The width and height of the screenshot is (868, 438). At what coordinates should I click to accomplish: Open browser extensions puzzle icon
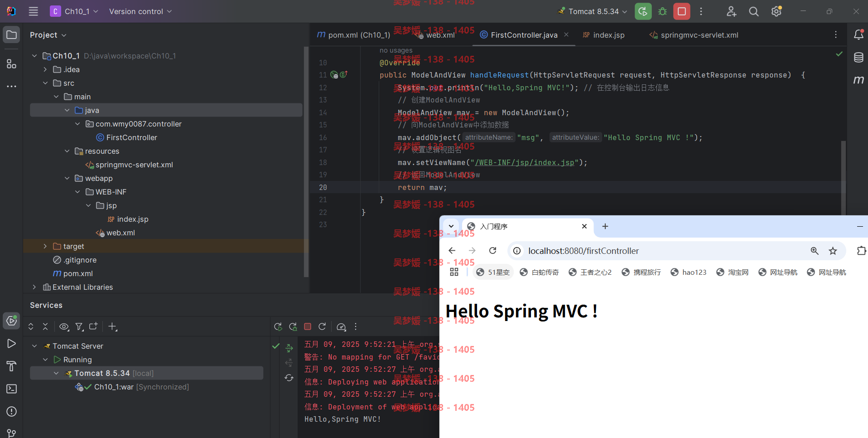point(861,251)
